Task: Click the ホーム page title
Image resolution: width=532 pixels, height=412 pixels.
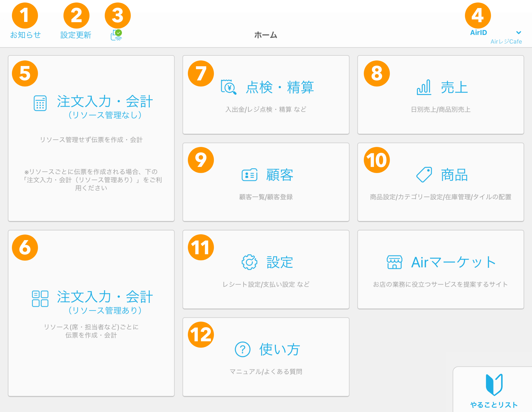Action: (x=266, y=35)
